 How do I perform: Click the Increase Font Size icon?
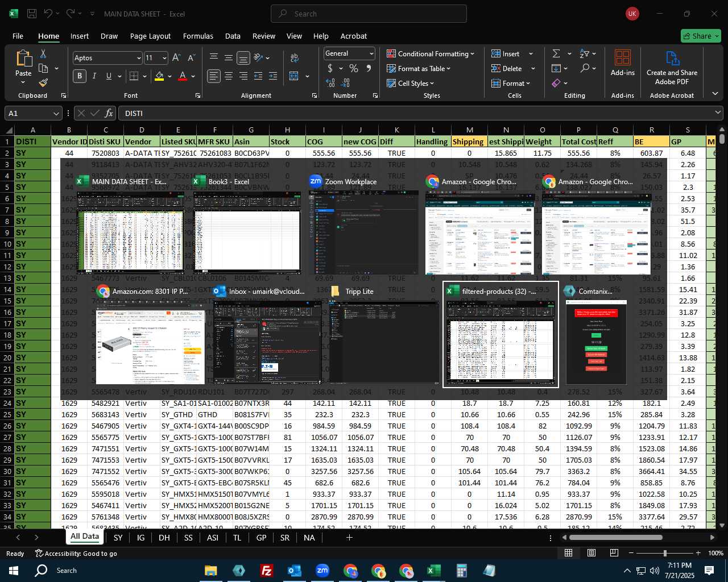(176, 58)
